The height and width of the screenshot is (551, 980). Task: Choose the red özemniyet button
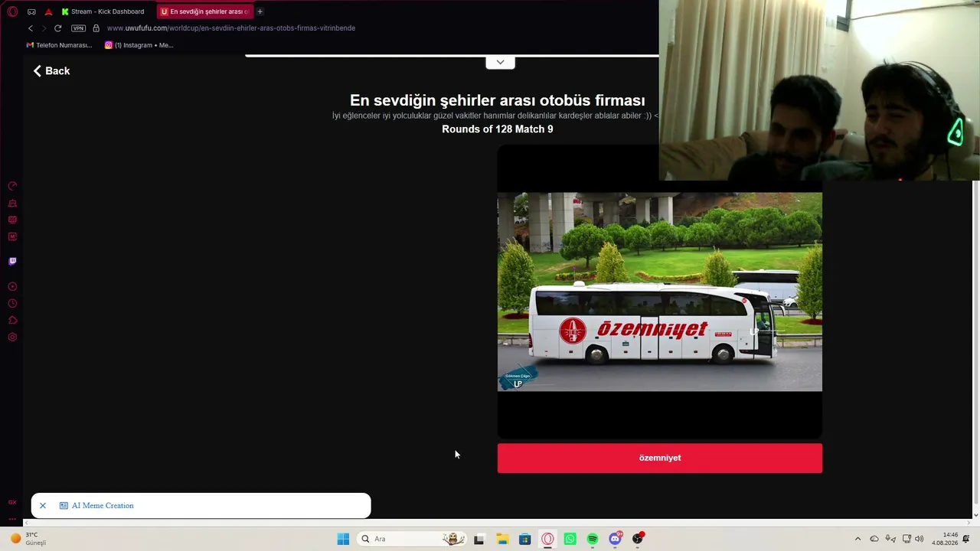pos(660,458)
